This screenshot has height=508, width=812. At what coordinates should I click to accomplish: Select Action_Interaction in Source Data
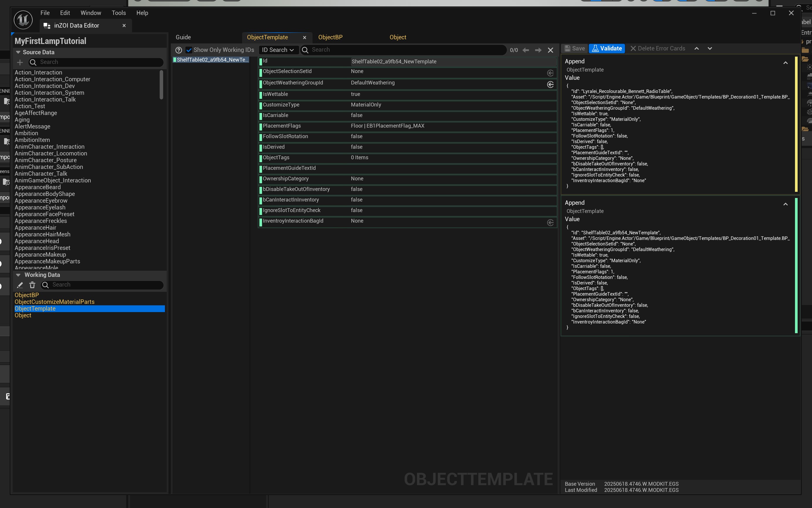click(x=38, y=72)
